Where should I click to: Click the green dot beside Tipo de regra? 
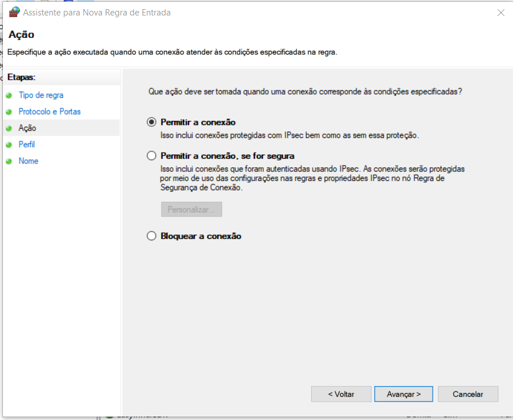pyautogui.click(x=9, y=96)
